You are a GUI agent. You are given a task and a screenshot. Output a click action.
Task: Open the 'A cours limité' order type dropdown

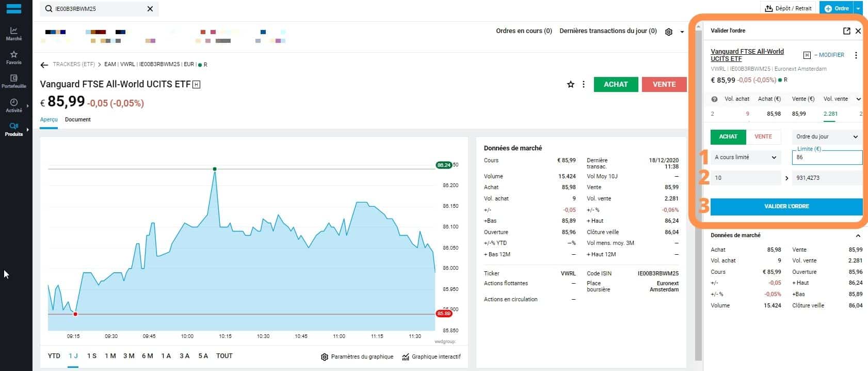click(x=745, y=157)
